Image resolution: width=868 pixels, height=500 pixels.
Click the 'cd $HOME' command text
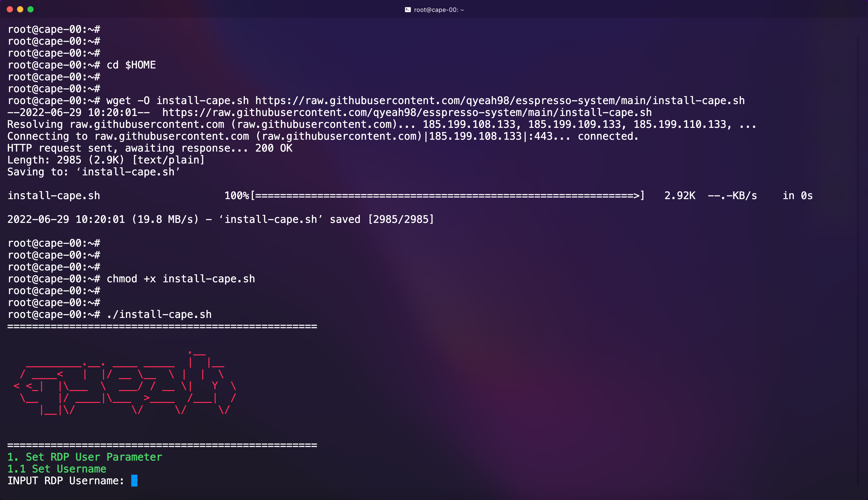[131, 65]
